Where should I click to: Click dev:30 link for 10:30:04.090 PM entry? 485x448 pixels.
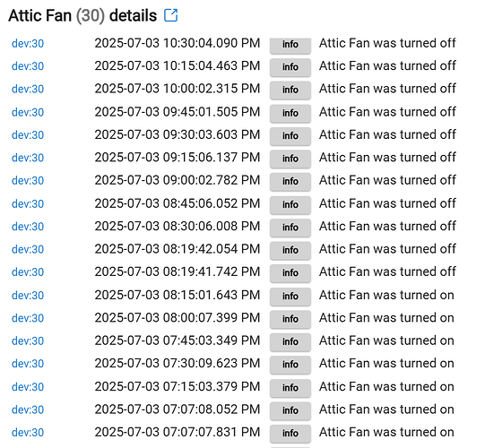28,44
